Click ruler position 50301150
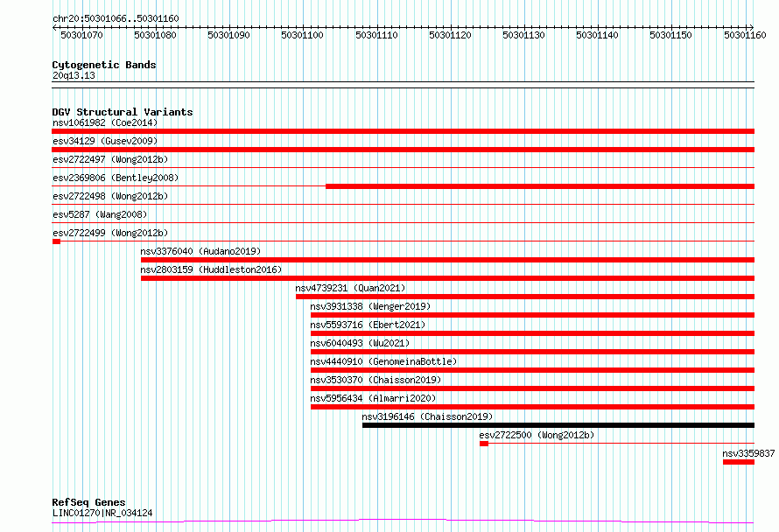779x532 pixels. (x=670, y=35)
